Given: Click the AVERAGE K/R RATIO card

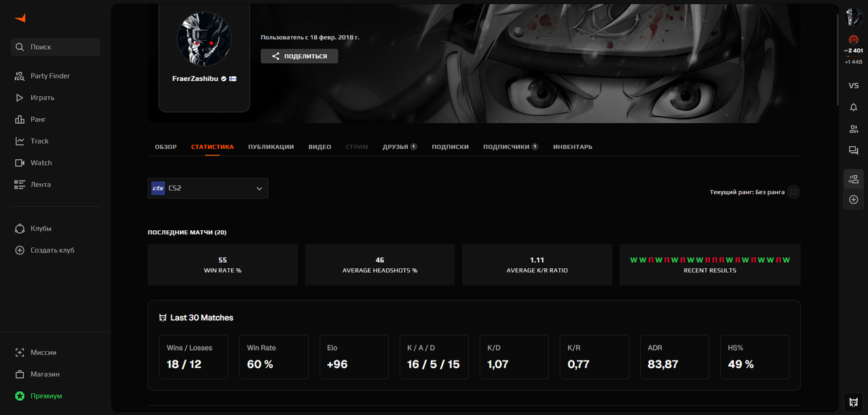Looking at the screenshot, I should (537, 265).
